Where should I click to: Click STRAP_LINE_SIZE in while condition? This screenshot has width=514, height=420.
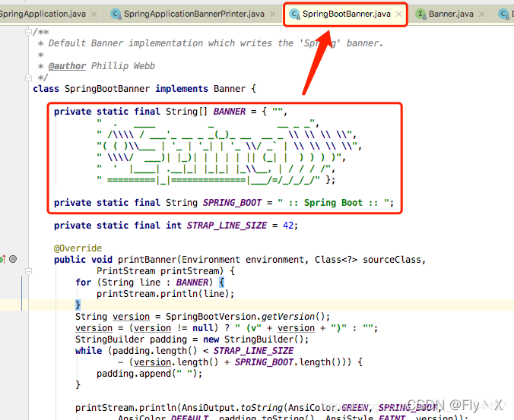pyautogui.click(x=253, y=351)
